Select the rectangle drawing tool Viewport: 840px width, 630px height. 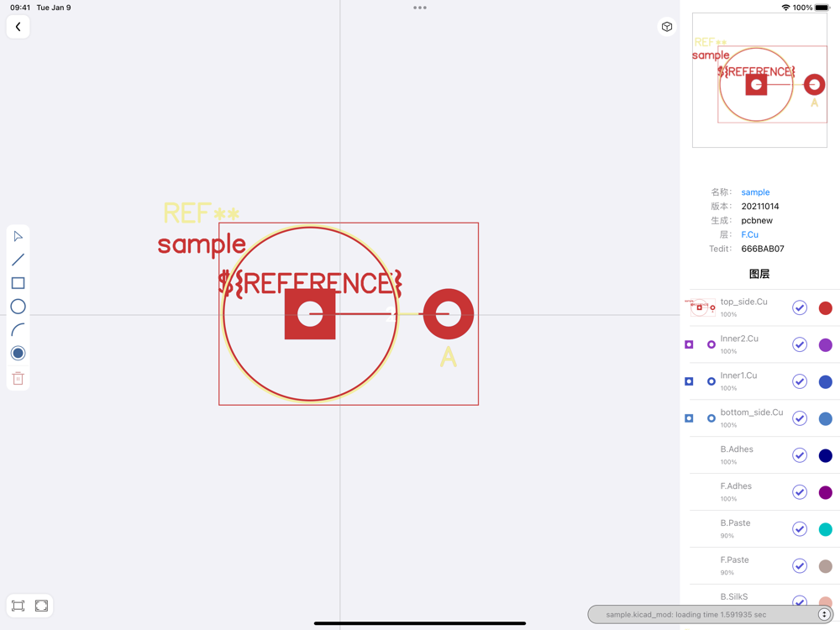[x=18, y=283]
